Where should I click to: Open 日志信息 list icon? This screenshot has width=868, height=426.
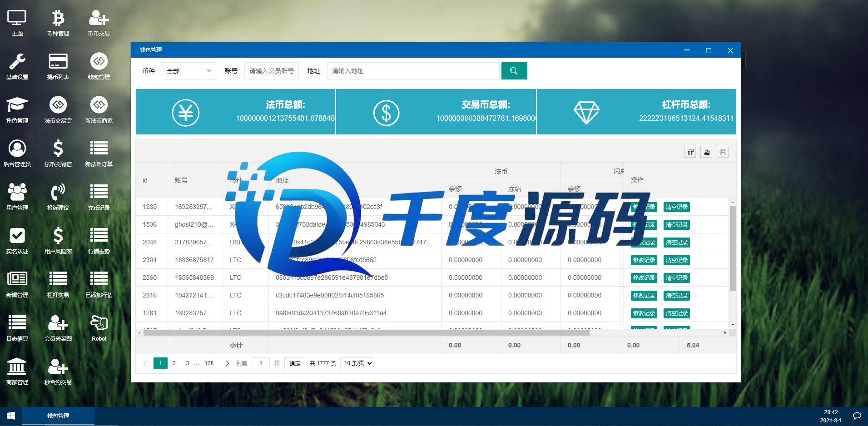[17, 328]
